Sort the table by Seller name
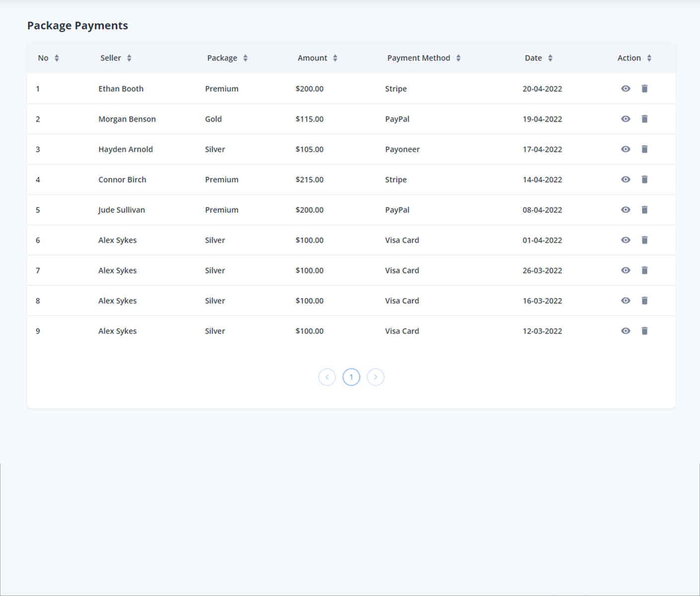The image size is (700, 596). 129,58
